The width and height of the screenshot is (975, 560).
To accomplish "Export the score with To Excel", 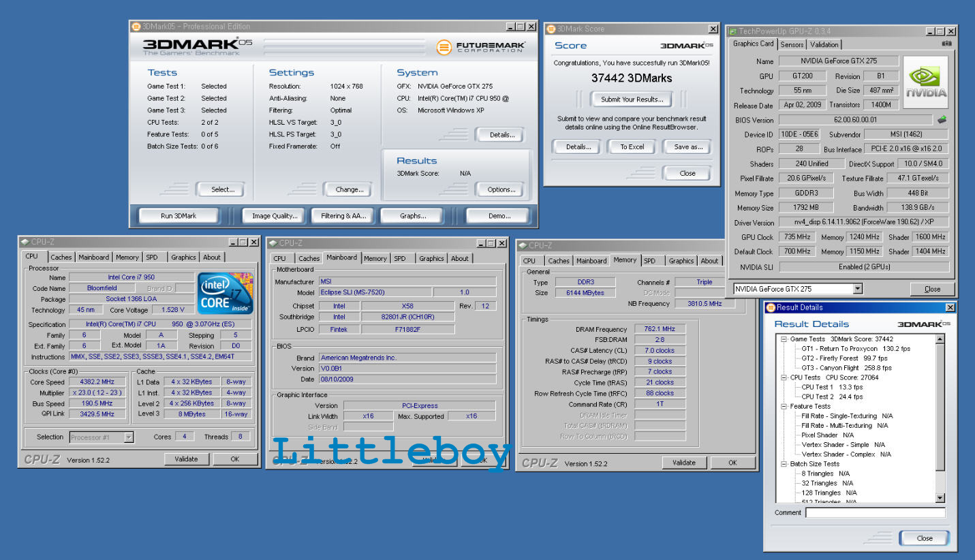I will click(x=632, y=147).
